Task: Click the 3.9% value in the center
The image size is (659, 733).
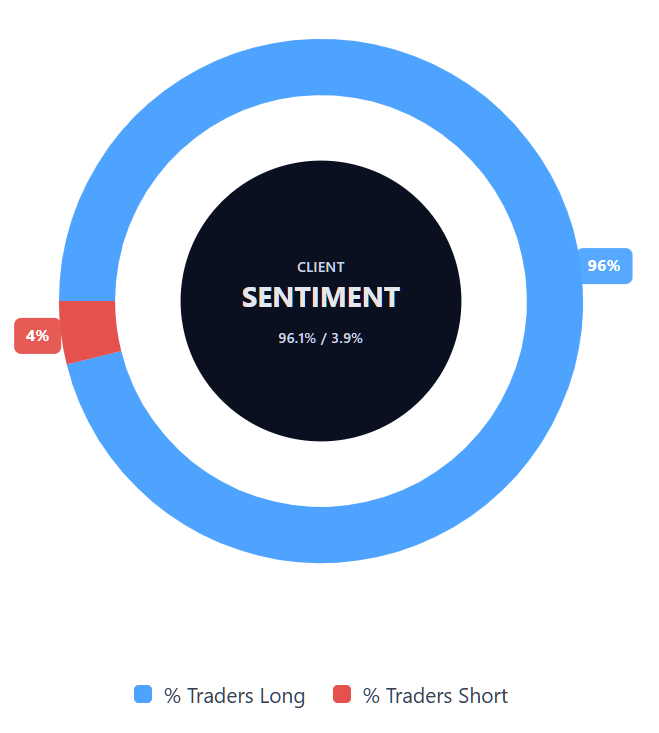Action: 346,338
